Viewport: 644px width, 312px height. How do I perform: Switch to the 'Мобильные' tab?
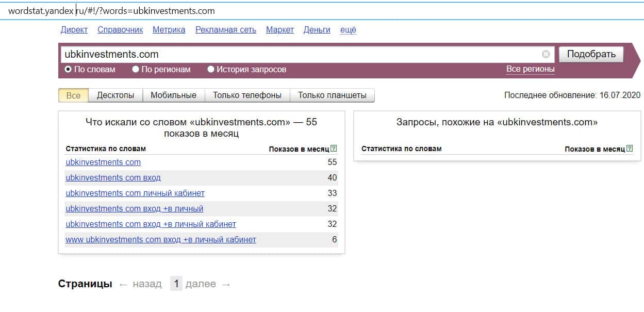pyautogui.click(x=173, y=95)
